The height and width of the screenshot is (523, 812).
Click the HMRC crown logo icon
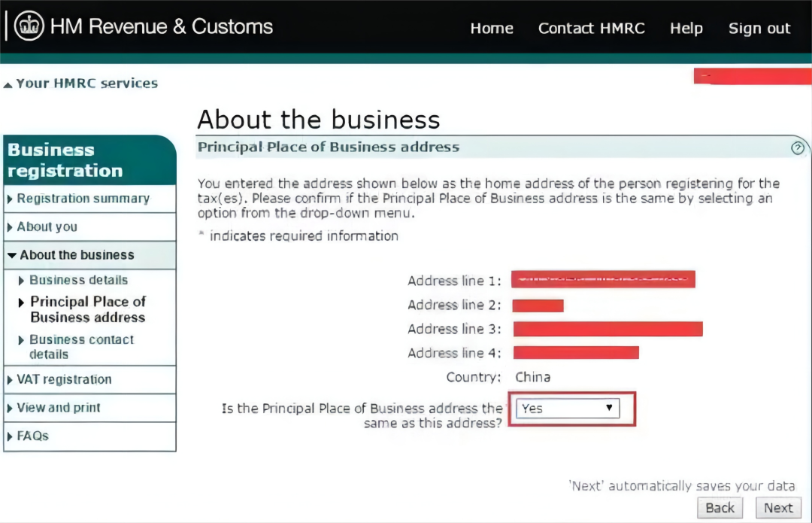point(29,26)
